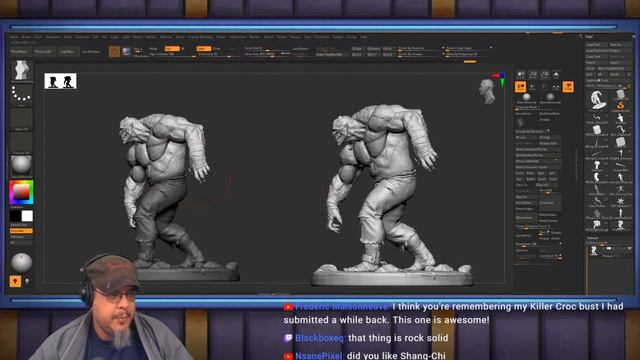The height and width of the screenshot is (360, 640).
Task: Open the Texture selector slot
Action: [21, 142]
